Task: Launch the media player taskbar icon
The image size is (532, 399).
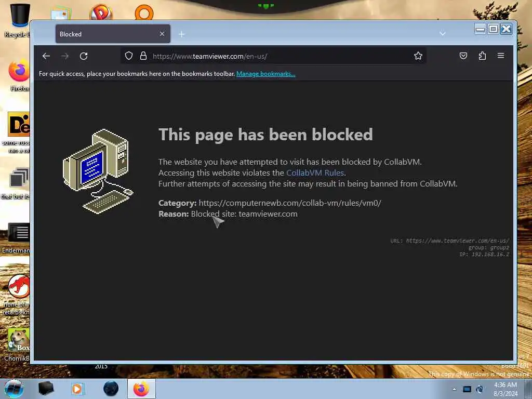Action: [x=77, y=389]
